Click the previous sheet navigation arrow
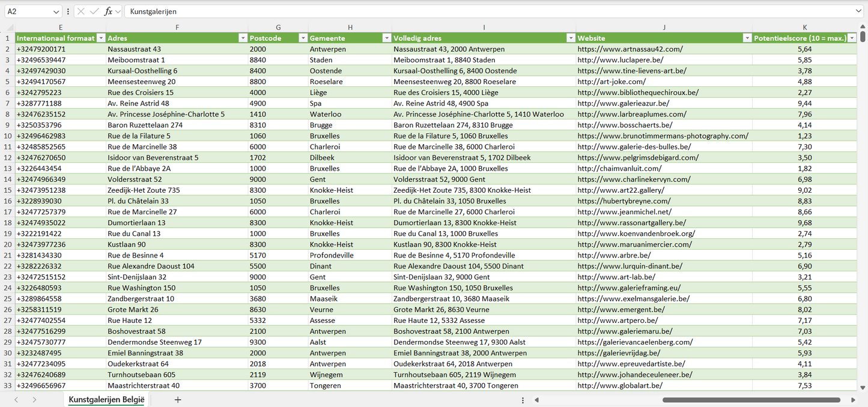Screen dimensions: 868x407 (x=16, y=400)
